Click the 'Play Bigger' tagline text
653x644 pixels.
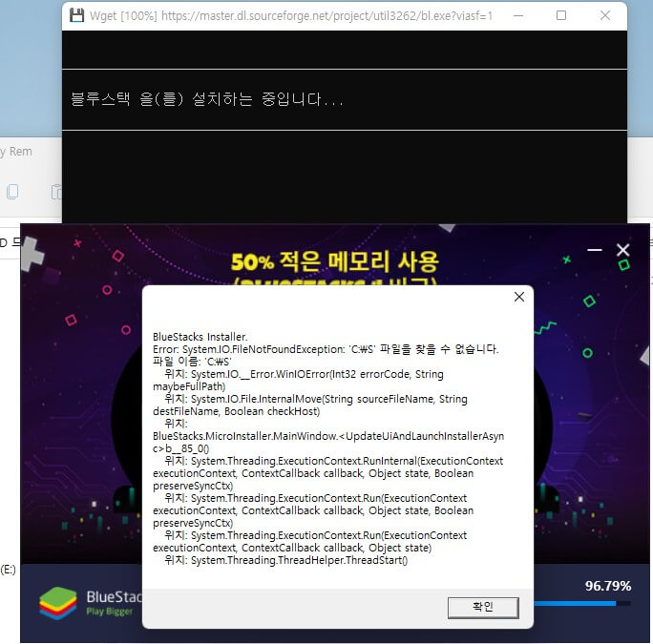[110, 612]
